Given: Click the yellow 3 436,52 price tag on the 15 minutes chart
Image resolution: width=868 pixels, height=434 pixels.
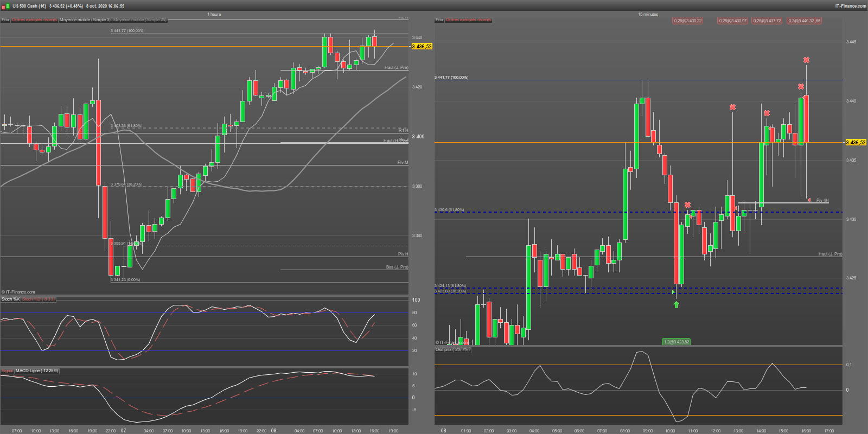Looking at the screenshot, I should [x=856, y=142].
